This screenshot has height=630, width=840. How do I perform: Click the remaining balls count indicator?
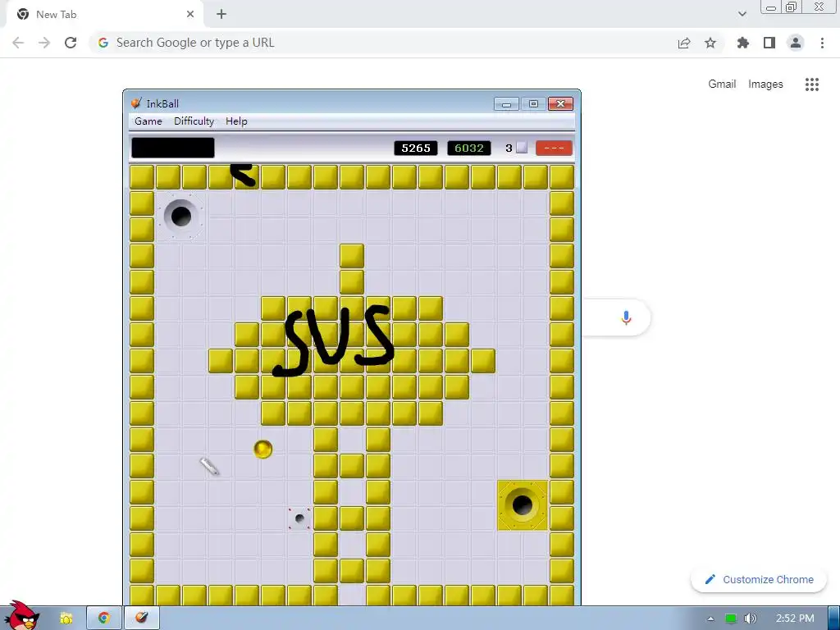(x=517, y=148)
